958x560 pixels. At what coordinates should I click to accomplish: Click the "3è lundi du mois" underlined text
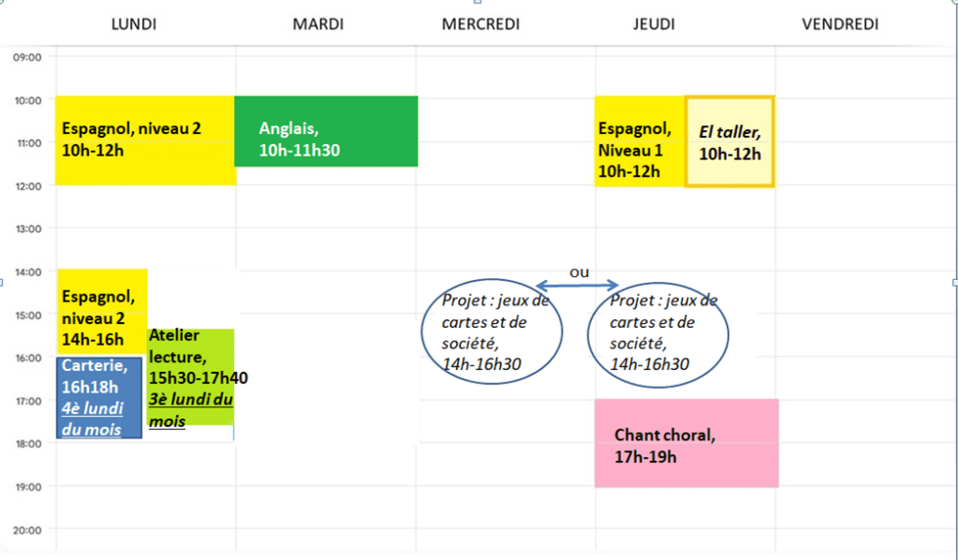[x=190, y=409]
